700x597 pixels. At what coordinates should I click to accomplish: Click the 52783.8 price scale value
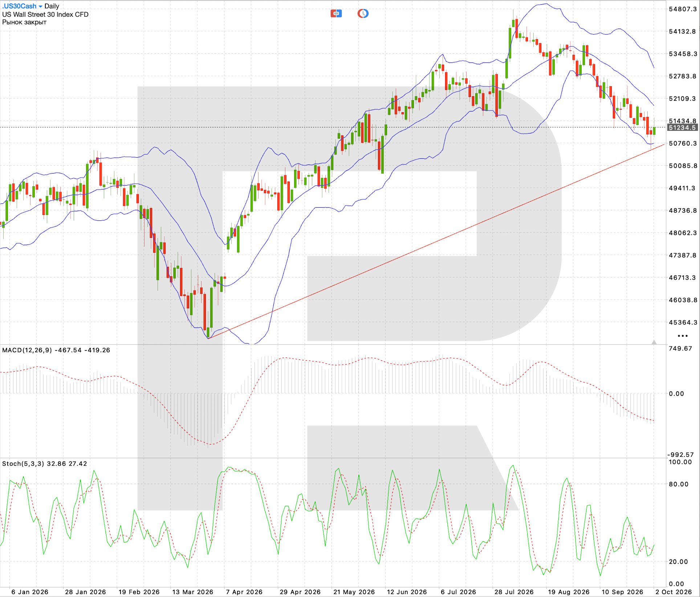click(683, 76)
